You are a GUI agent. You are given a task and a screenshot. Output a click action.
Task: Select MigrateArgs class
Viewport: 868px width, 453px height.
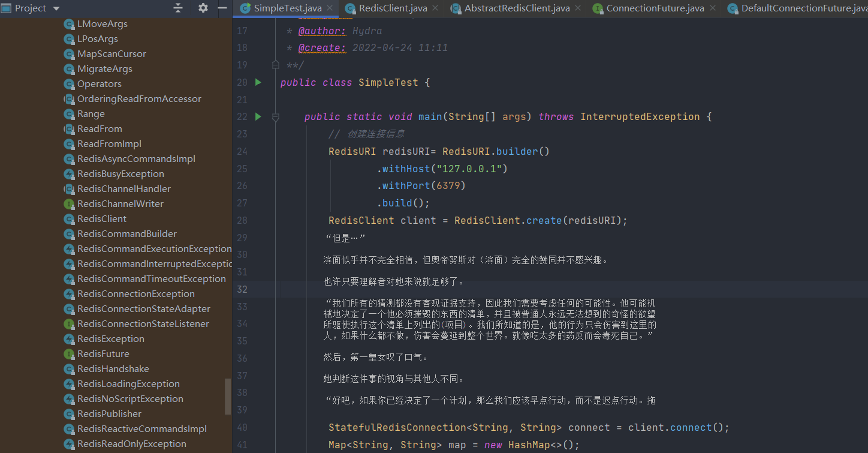pos(105,69)
